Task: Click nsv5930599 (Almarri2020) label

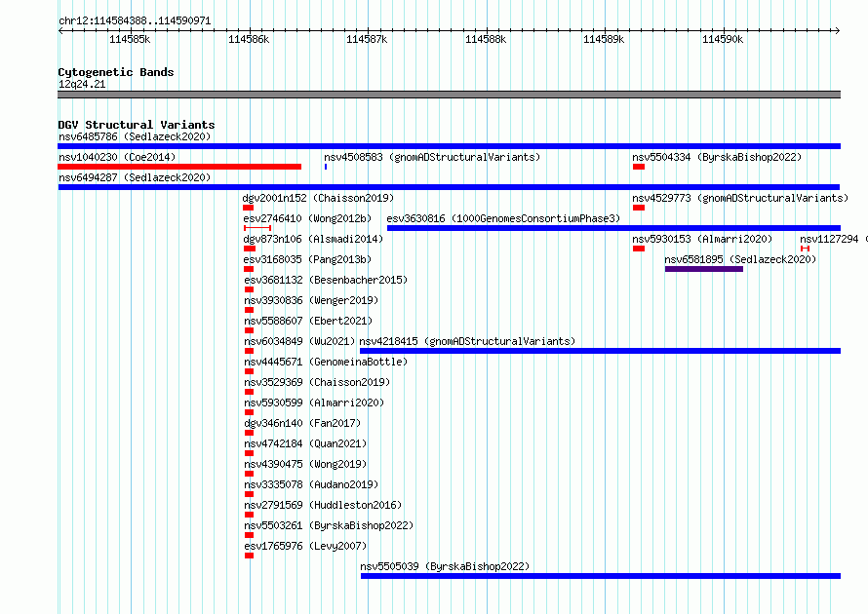Action: (x=314, y=403)
